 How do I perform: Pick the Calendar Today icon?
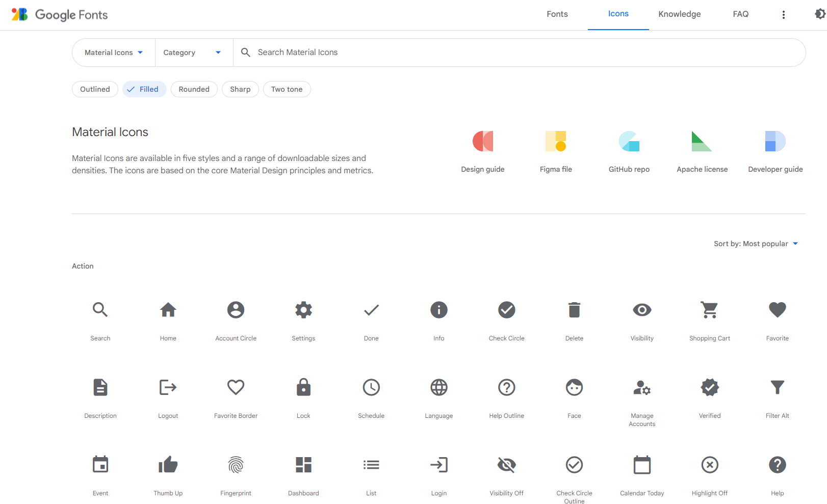click(642, 465)
